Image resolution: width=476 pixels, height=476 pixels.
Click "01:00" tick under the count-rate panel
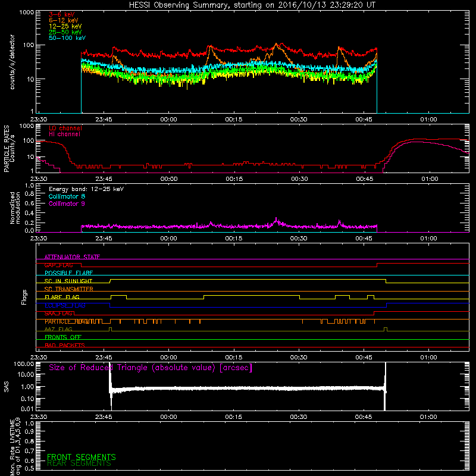(428, 120)
